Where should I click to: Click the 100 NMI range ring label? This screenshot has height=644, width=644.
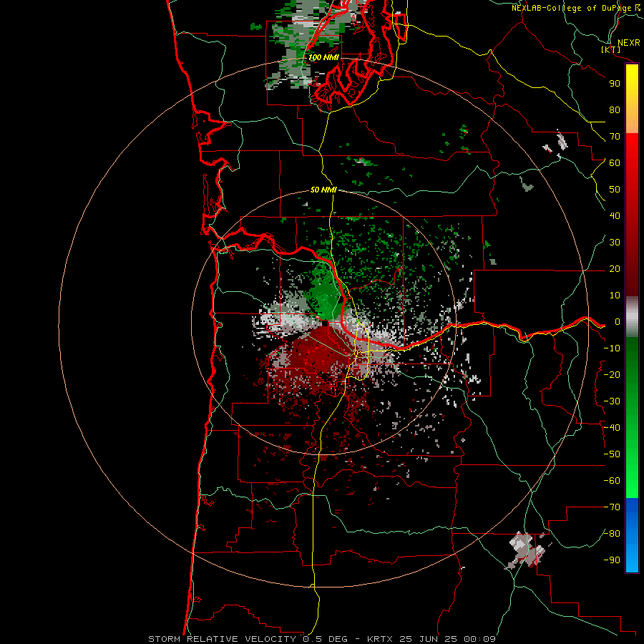pyautogui.click(x=323, y=57)
